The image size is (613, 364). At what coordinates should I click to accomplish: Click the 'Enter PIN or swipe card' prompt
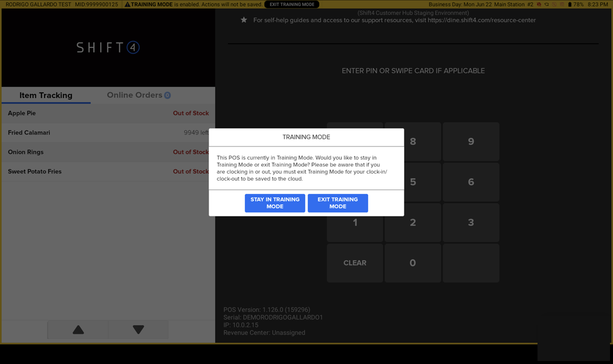(413, 71)
